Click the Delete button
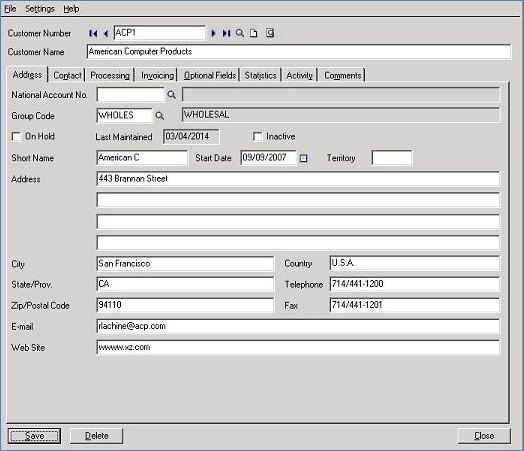The height and width of the screenshot is (451, 524). [97, 436]
